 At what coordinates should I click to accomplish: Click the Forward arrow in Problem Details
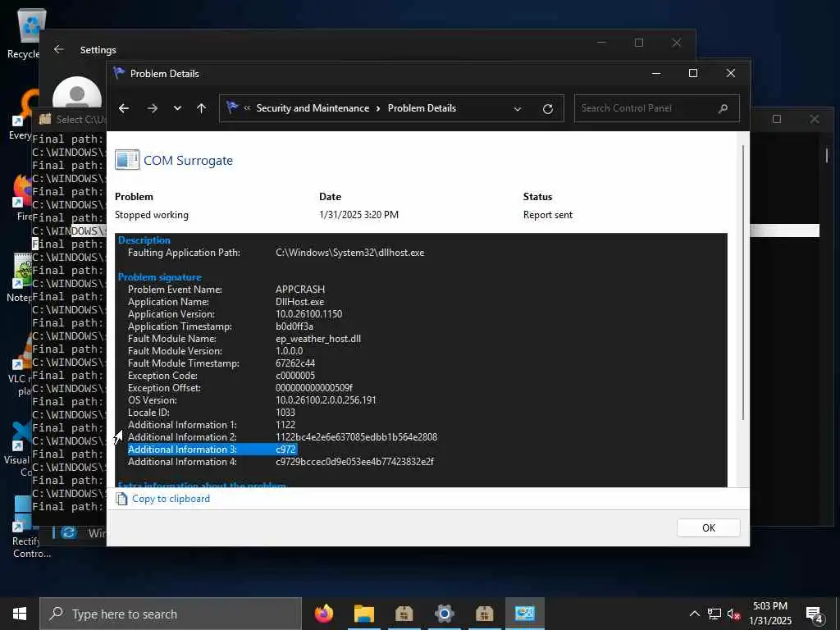152,108
